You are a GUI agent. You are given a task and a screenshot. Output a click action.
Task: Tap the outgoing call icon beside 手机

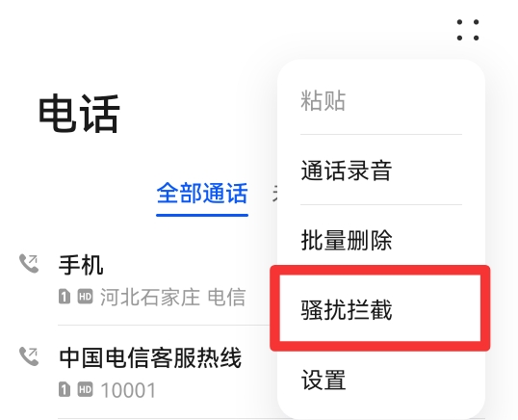29,263
